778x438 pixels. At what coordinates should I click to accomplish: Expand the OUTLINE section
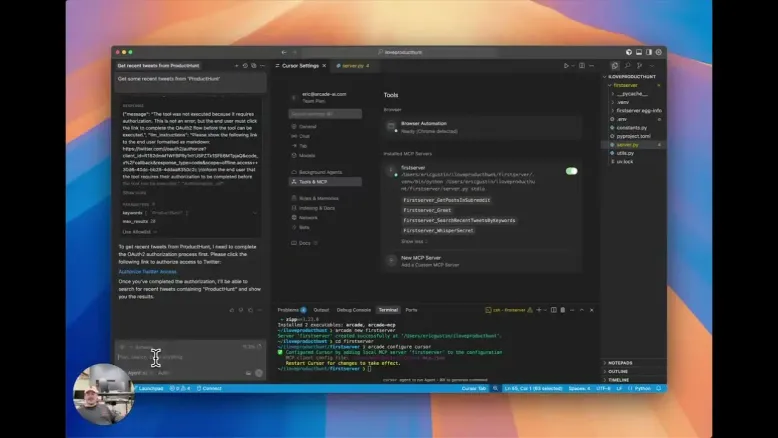point(619,371)
